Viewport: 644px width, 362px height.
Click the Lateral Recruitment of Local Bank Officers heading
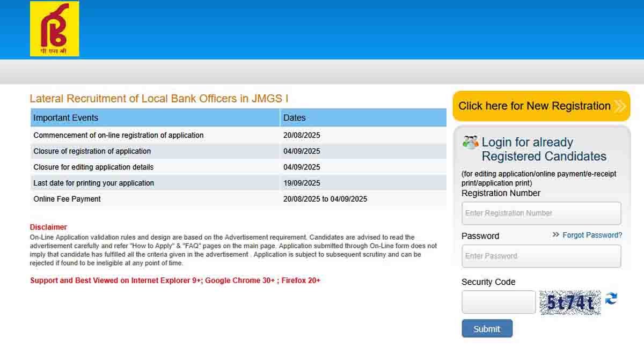click(x=159, y=99)
